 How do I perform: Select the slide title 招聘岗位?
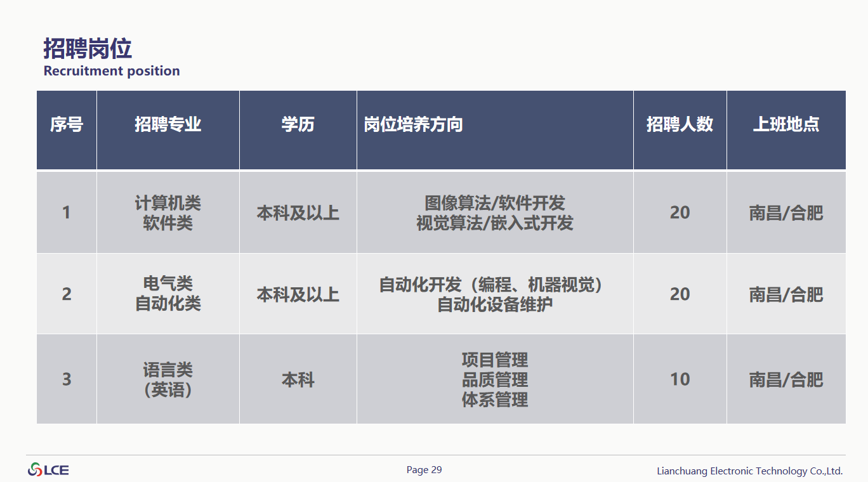pos(88,49)
